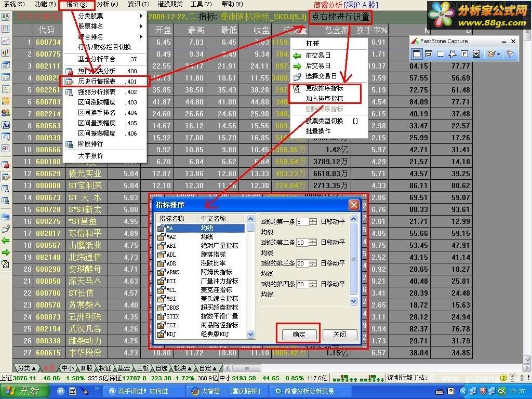
Task: Select MA2 均线 row in indicator list
Action: click(201, 237)
